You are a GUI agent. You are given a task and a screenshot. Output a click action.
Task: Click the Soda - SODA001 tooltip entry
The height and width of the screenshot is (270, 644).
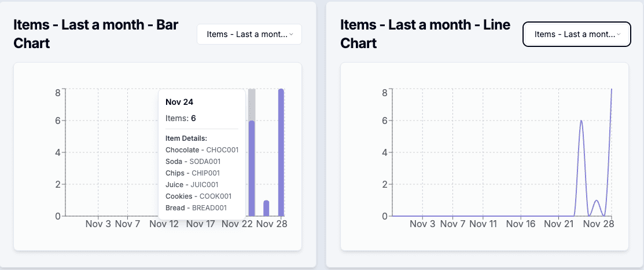(x=193, y=162)
